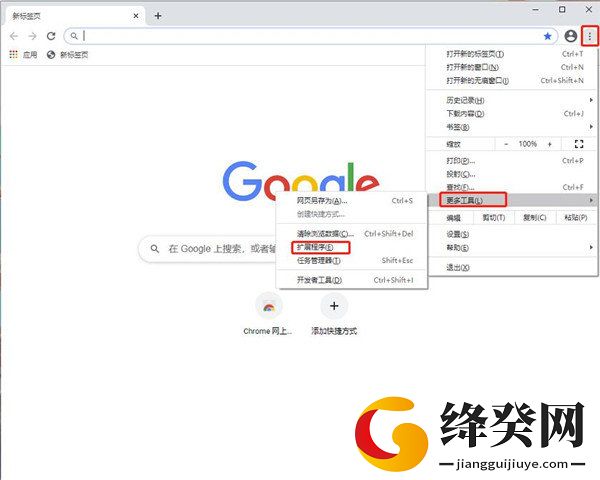Select 网页另存为(A)... in submenu
This screenshot has width=600, height=480.
pos(351,201)
